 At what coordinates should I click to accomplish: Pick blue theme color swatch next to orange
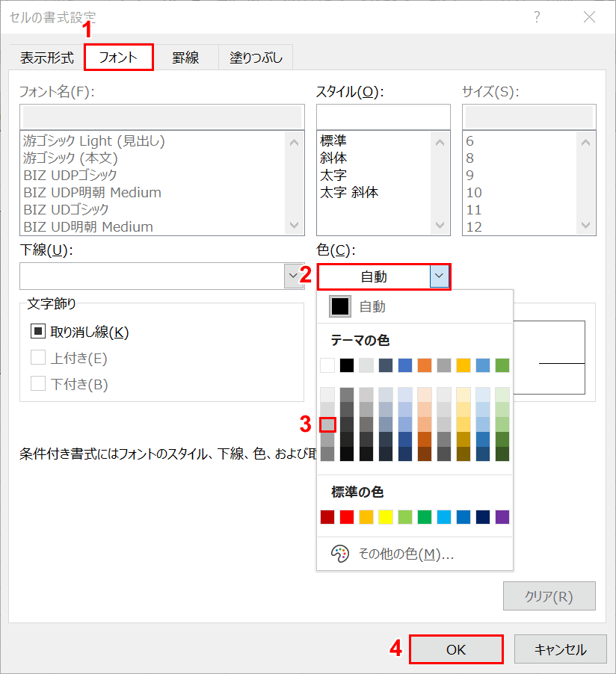[404, 365]
